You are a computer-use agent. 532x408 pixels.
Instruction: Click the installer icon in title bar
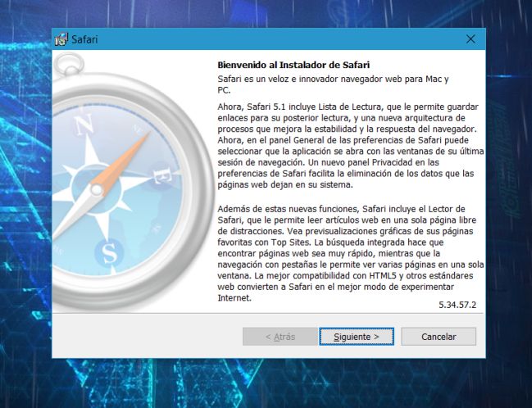pos(61,39)
